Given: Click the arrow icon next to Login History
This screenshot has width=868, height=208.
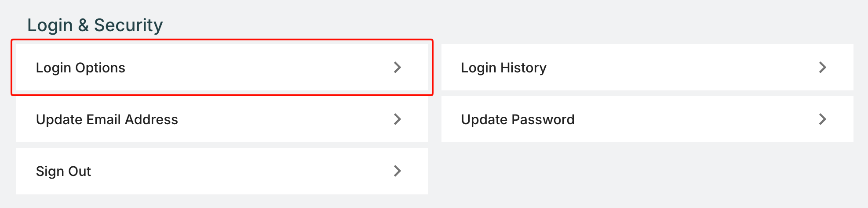Looking at the screenshot, I should [822, 67].
